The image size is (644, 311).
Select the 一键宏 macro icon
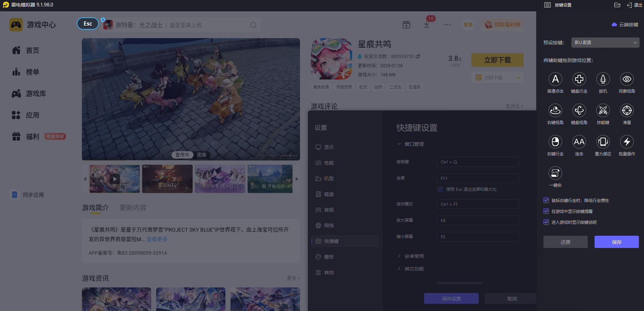pos(555,173)
